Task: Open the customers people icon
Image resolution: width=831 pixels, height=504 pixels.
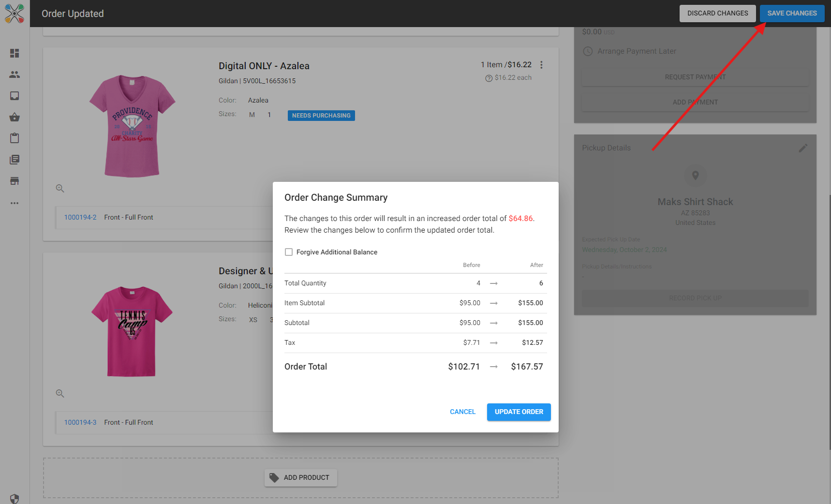Action: (15, 74)
